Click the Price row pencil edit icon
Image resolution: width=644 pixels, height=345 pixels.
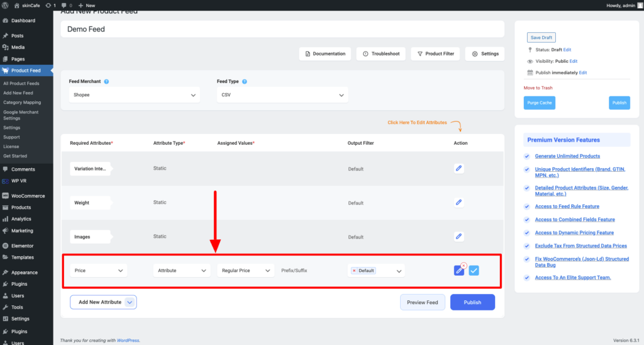[458, 271]
